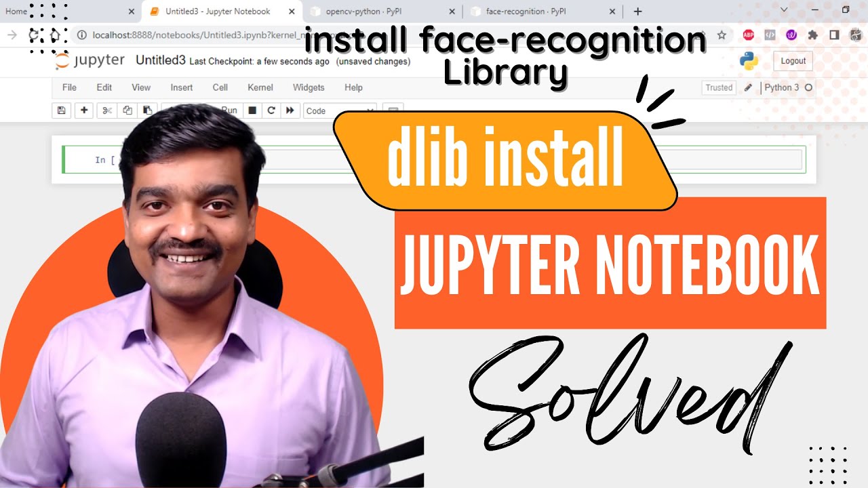The height and width of the screenshot is (488, 868).
Task: Close the face-recognition PyPI tab
Action: (612, 12)
